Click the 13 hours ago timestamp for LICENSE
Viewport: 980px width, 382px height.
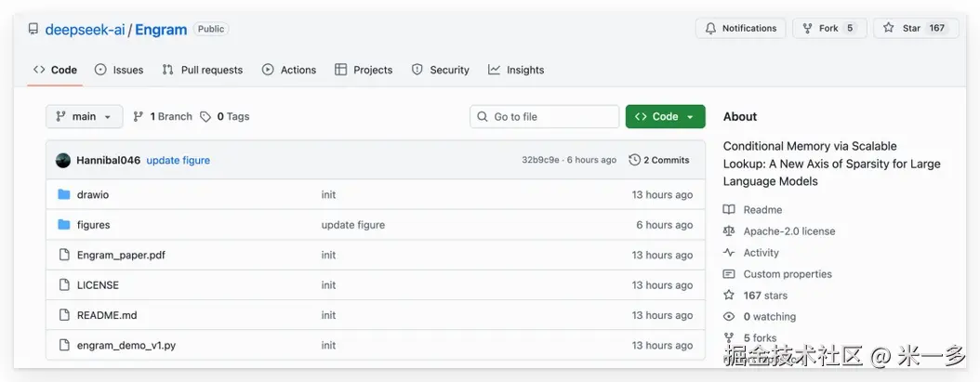pos(662,285)
